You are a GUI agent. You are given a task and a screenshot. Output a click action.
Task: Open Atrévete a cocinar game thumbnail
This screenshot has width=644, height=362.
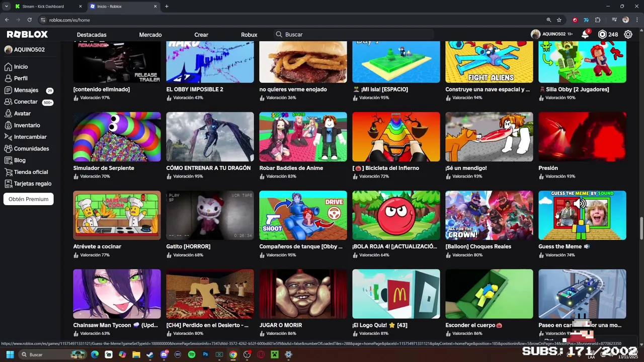click(117, 215)
